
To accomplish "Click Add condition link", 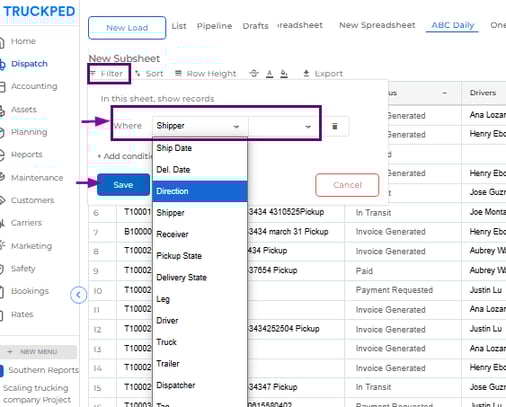I will 125,156.
